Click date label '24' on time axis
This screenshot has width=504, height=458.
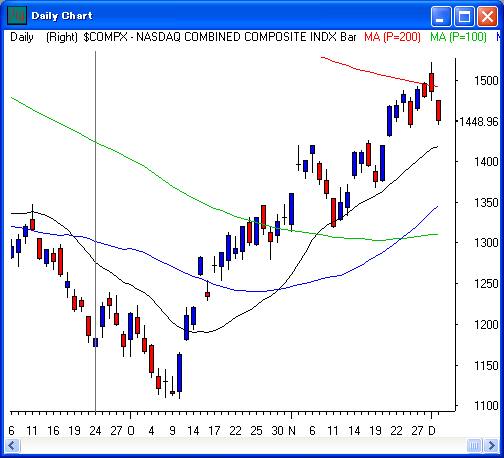(95, 431)
